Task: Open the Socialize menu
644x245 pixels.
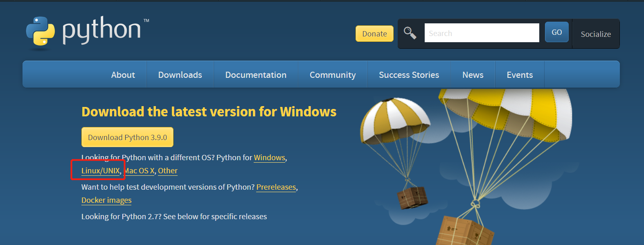Action: [596, 34]
